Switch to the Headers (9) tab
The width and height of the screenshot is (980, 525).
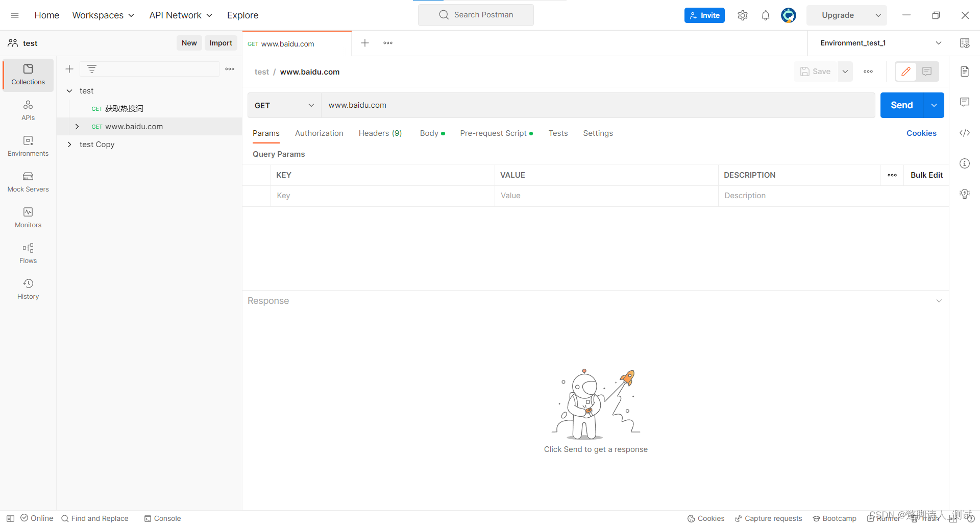(x=380, y=133)
